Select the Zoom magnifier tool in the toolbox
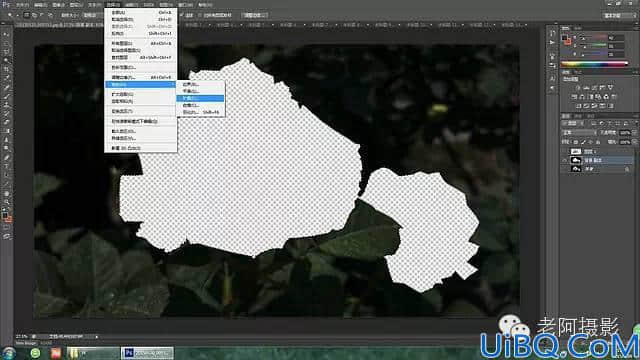The image size is (640, 360). [x=6, y=202]
